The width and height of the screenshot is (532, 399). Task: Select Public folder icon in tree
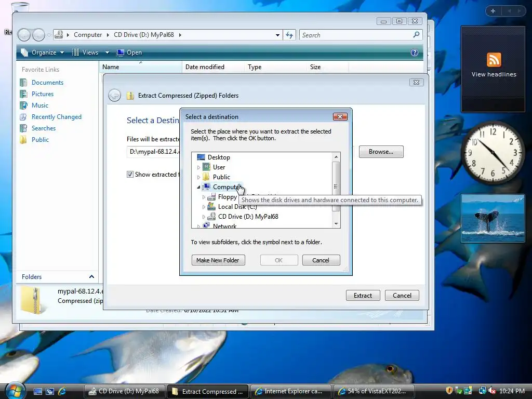pyautogui.click(x=206, y=177)
